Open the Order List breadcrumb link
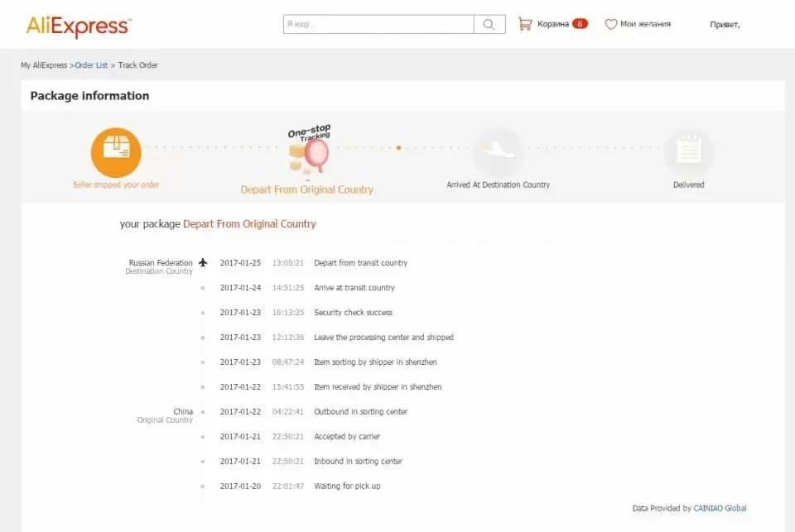The image size is (795, 532). tap(91, 65)
